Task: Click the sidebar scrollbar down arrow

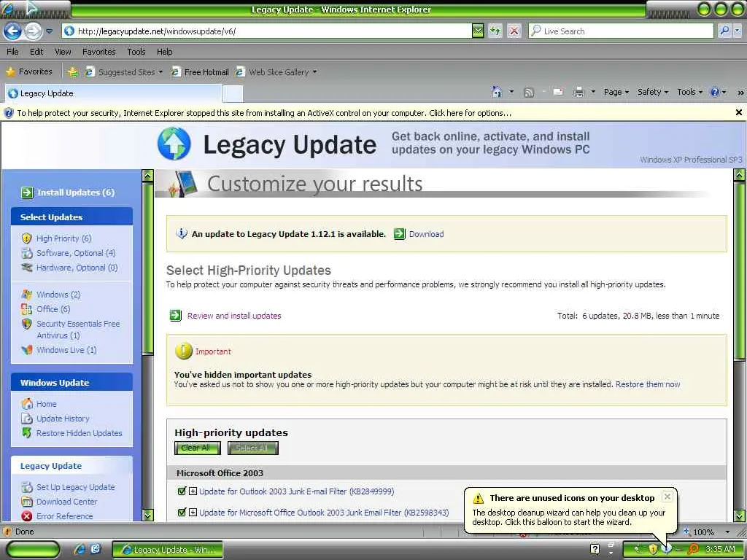Action: pos(147,515)
